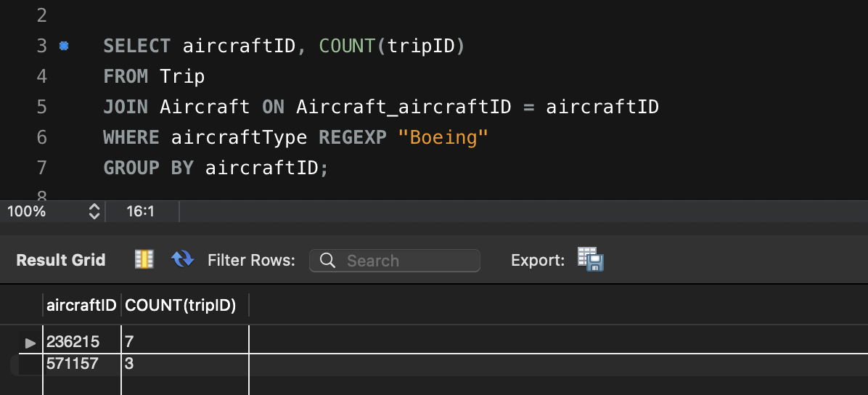Screen dimensions: 868x395
Task: Click the Result Grid label
Action: [61, 261]
